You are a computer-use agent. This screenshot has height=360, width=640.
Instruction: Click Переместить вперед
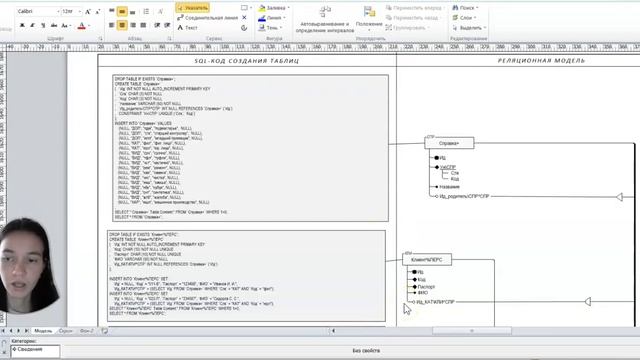click(x=414, y=8)
